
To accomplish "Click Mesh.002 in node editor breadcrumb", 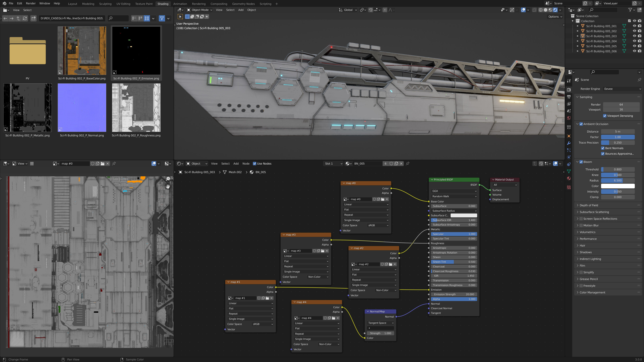I will 235,172.
